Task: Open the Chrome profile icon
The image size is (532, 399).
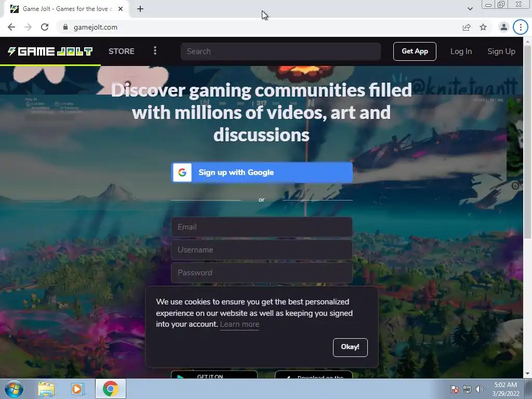Action: [x=503, y=27]
